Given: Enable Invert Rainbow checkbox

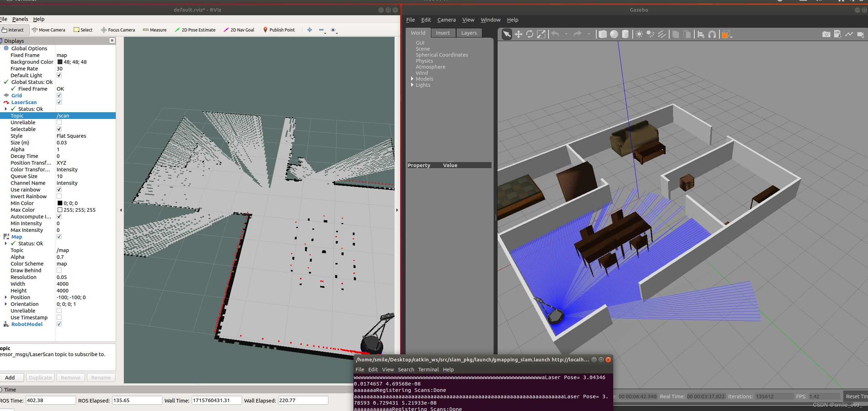Looking at the screenshot, I should pyautogui.click(x=59, y=196).
